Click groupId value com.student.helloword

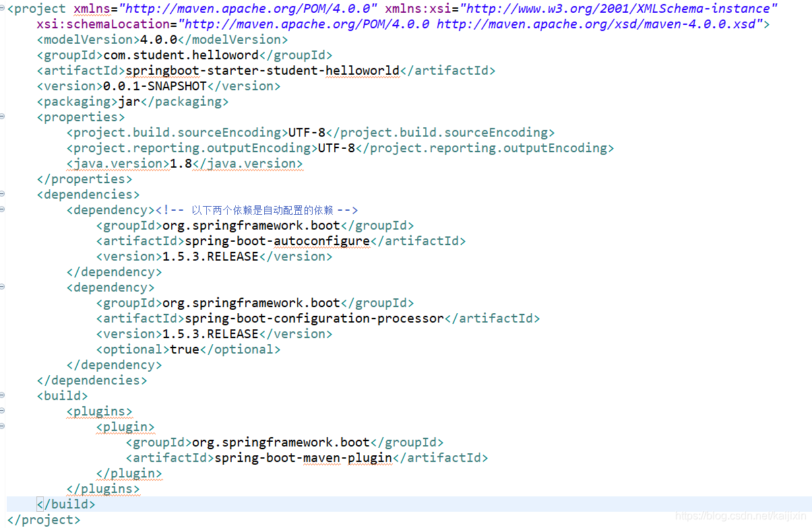tap(181, 55)
